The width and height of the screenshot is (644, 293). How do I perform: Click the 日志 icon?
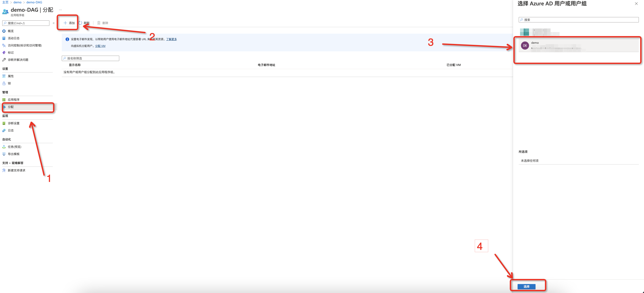click(x=4, y=130)
